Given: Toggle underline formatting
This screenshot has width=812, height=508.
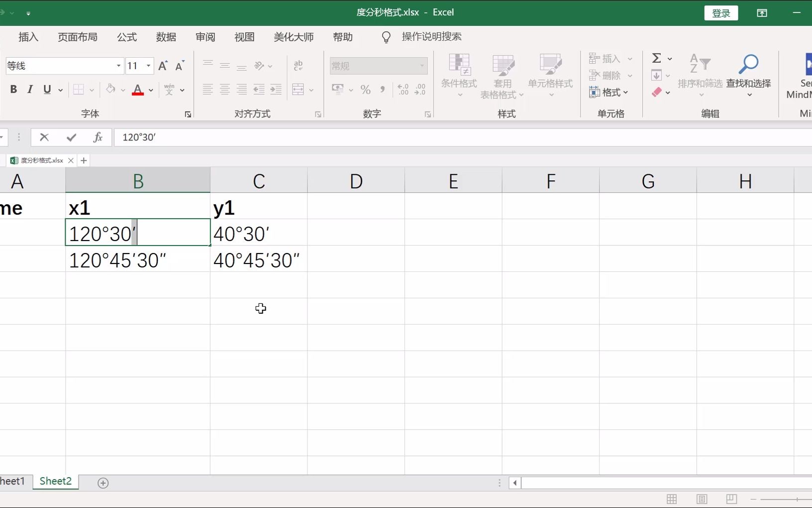Looking at the screenshot, I should point(46,89).
